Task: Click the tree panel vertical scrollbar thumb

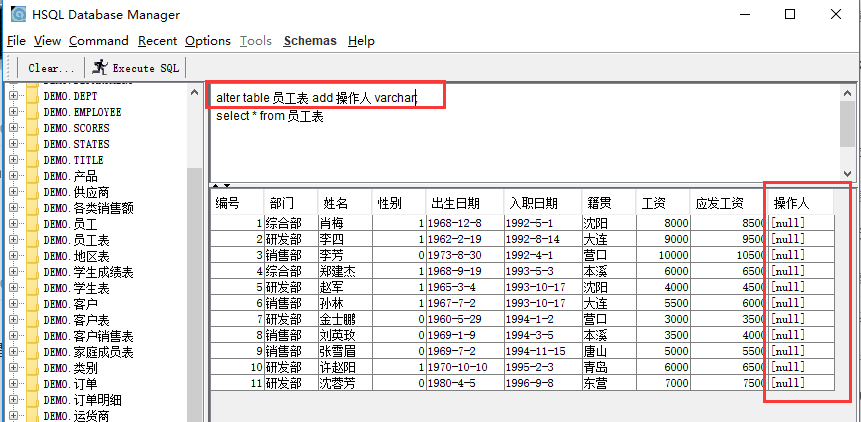Action: tap(194, 294)
